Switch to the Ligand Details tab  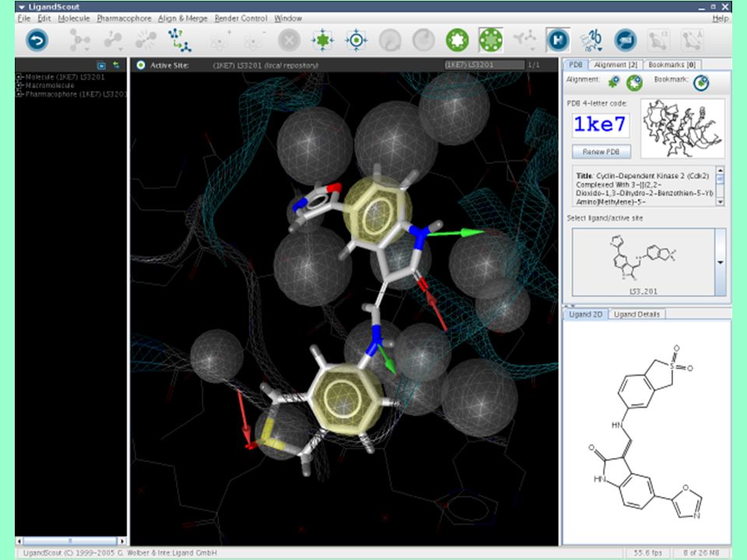tap(637, 314)
